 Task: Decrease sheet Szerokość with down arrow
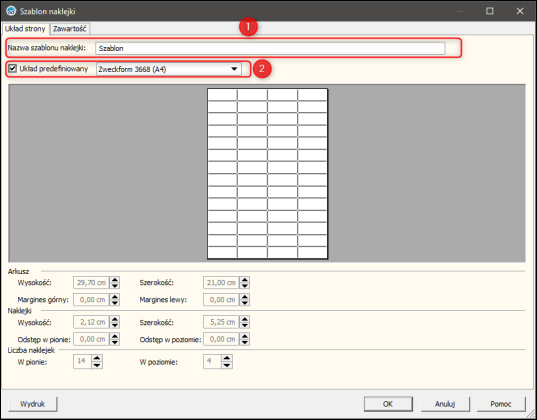245,286
